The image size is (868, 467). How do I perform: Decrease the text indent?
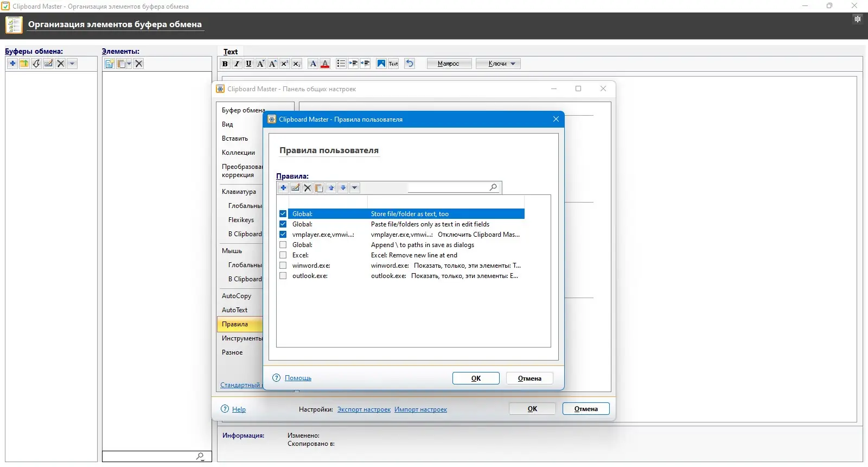(365, 64)
